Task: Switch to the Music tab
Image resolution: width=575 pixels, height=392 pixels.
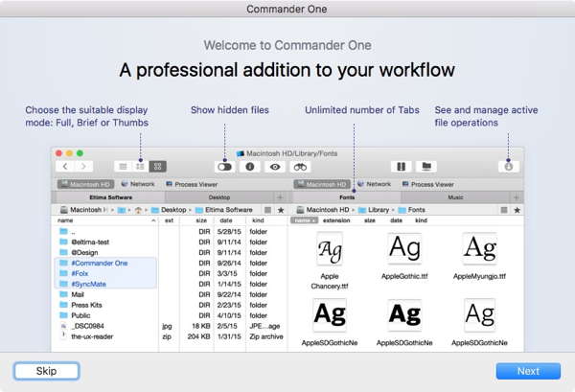Action: 455,197
